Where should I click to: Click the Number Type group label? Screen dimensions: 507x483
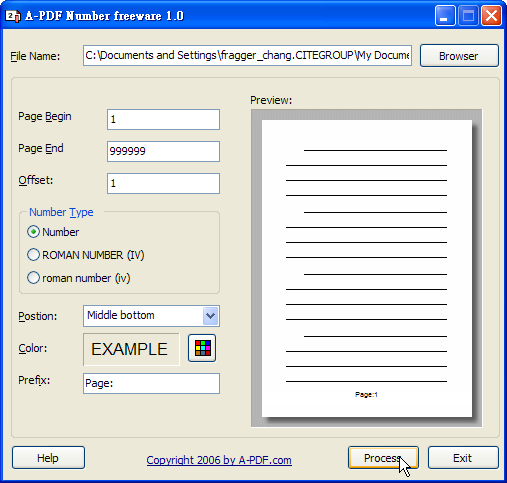(61, 212)
